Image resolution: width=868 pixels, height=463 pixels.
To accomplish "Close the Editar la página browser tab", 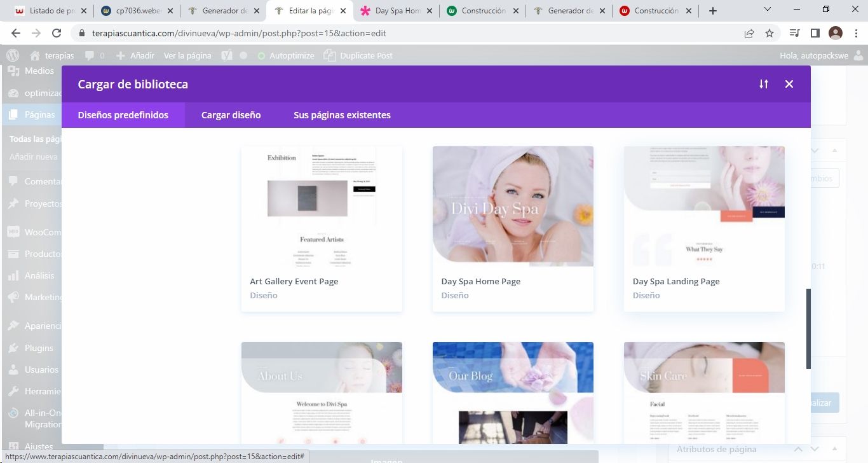I will pyautogui.click(x=342, y=11).
